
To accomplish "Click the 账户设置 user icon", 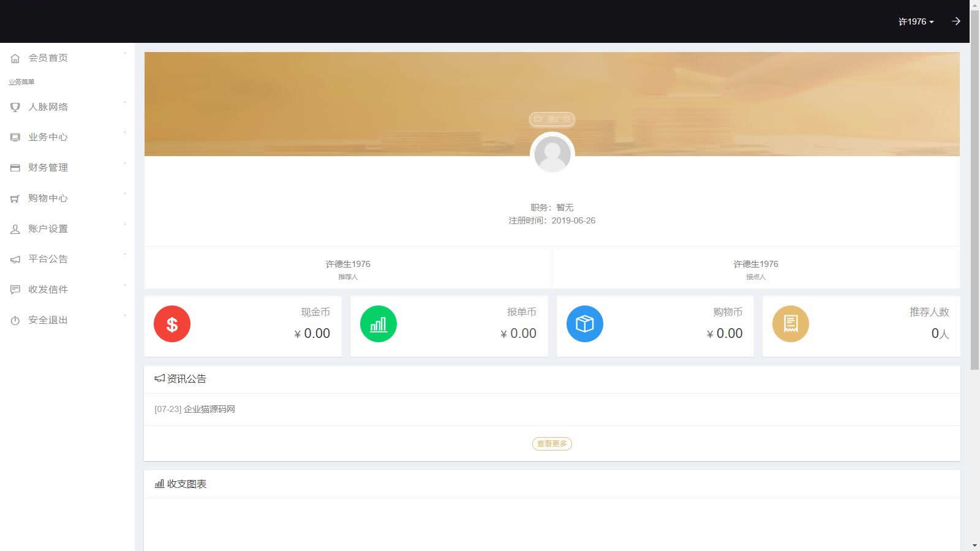I will [x=15, y=228].
